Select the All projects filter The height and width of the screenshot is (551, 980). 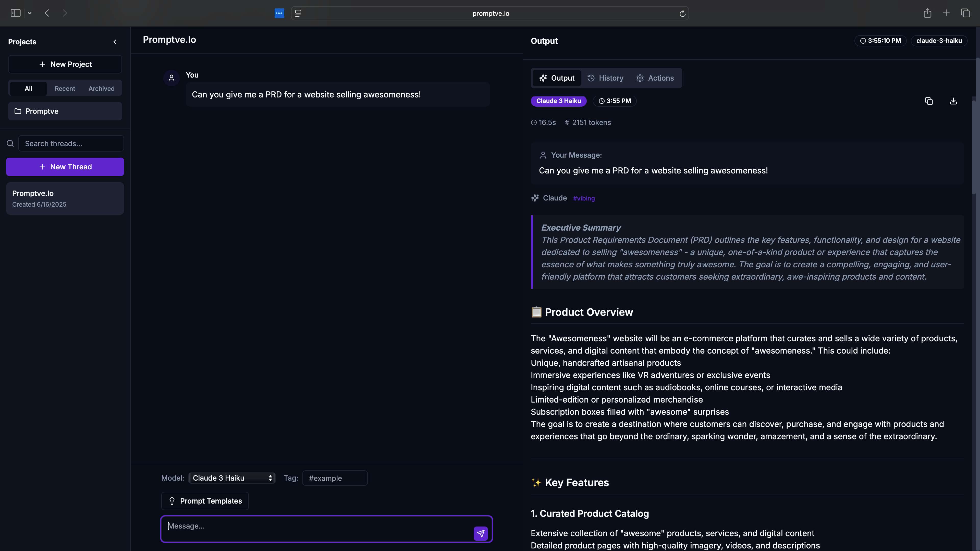28,89
